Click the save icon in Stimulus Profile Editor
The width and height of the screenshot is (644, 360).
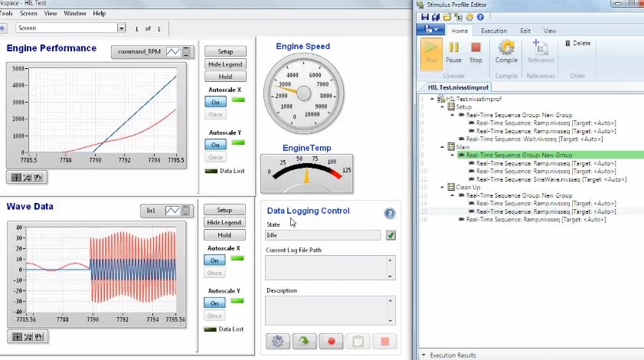pyautogui.click(x=425, y=16)
